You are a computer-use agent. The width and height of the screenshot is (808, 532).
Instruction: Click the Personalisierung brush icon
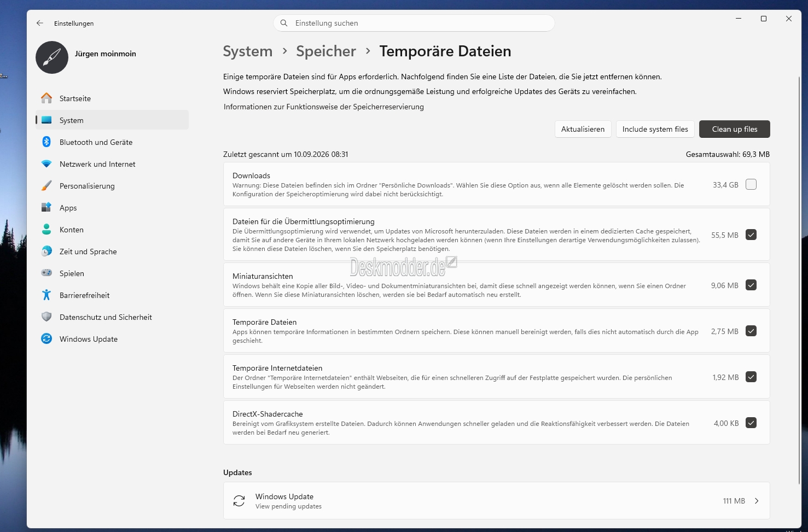[x=46, y=186]
